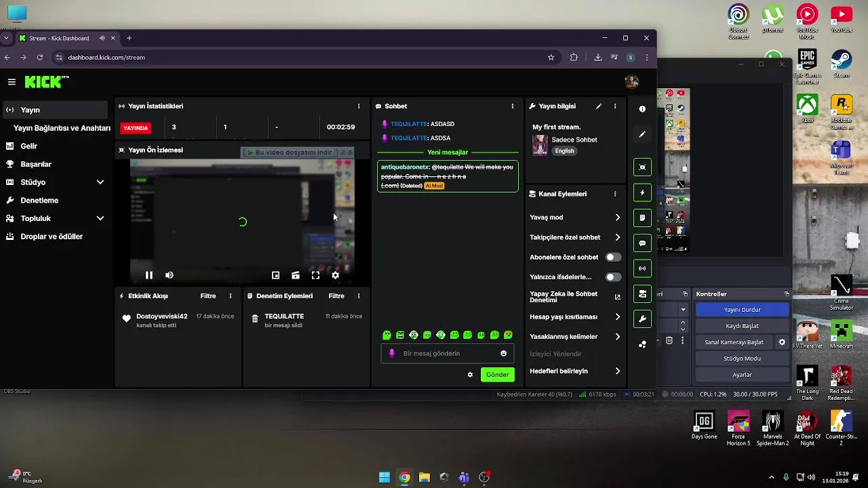Click the info icon in right rail

(642, 109)
